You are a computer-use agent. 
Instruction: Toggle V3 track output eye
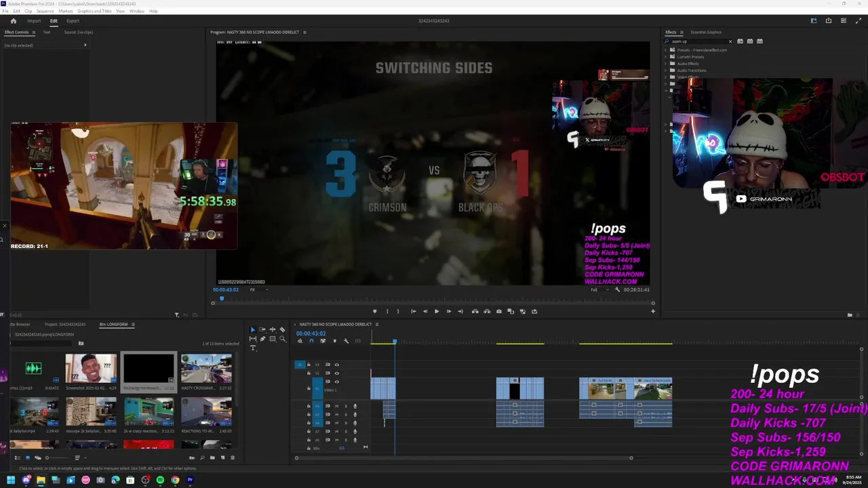(336, 365)
